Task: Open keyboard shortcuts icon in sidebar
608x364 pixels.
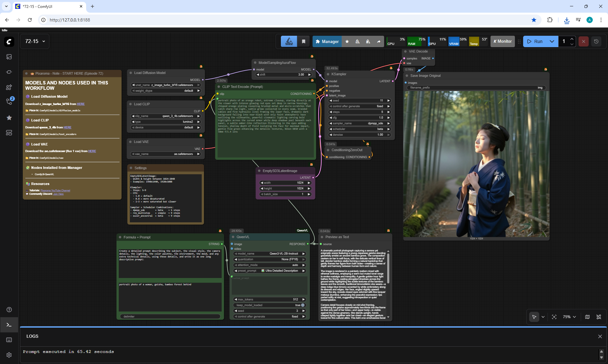Action: 9,340
